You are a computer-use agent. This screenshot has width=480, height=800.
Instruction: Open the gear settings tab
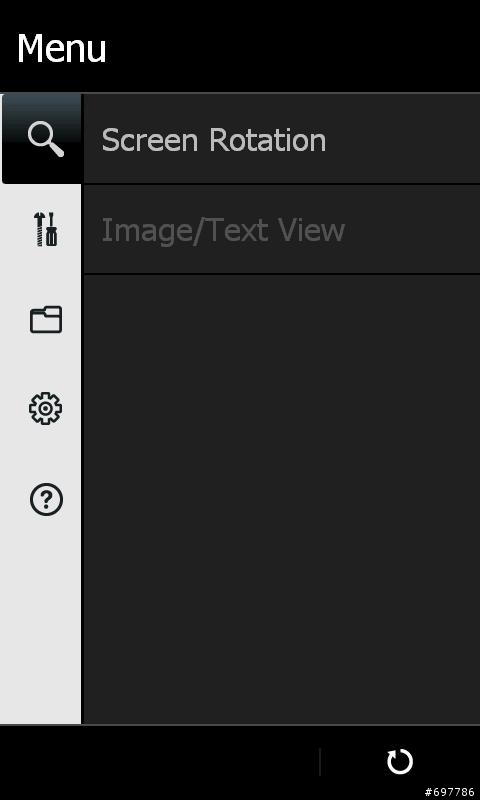(x=45, y=409)
